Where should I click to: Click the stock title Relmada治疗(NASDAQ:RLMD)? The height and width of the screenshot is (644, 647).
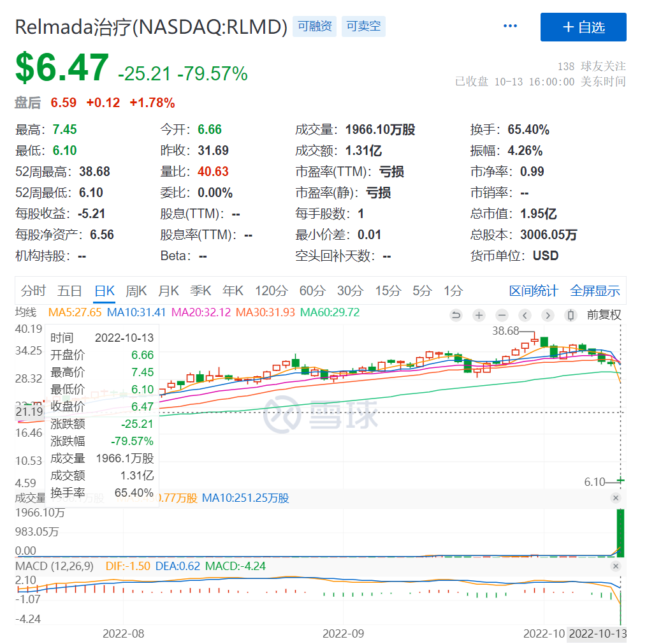tap(151, 27)
